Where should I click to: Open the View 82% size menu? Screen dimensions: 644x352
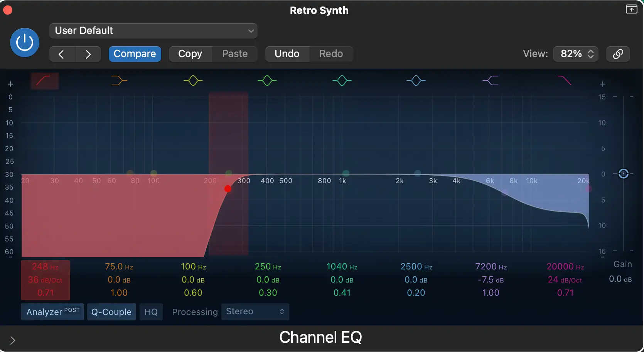(576, 54)
